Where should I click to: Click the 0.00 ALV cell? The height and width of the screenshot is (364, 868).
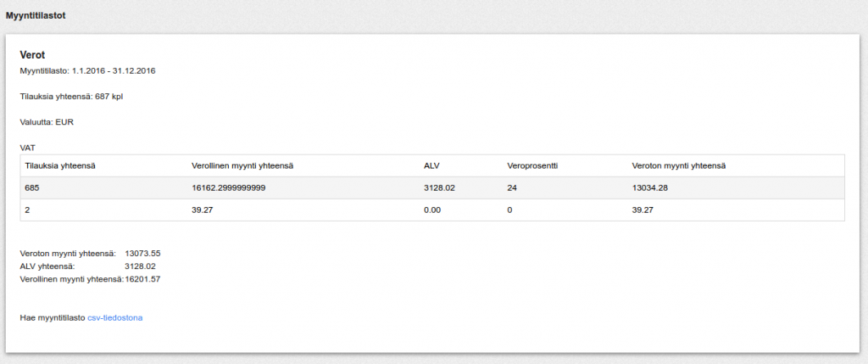click(x=432, y=210)
